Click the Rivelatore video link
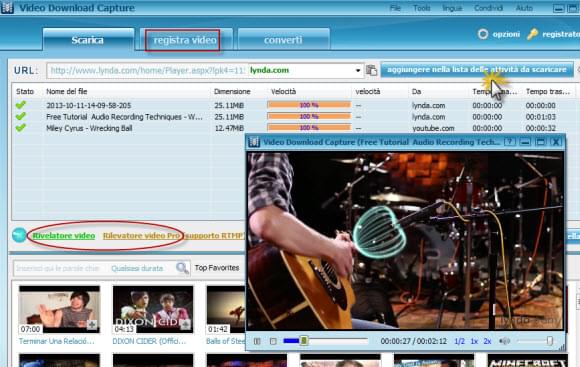Image resolution: width=580 pixels, height=367 pixels. point(64,236)
